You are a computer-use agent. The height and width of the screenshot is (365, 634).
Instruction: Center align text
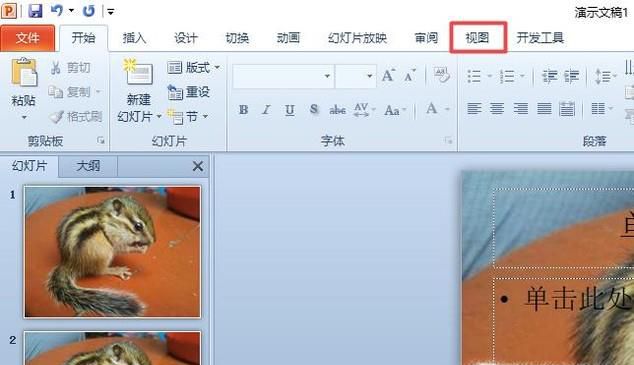tap(497, 109)
